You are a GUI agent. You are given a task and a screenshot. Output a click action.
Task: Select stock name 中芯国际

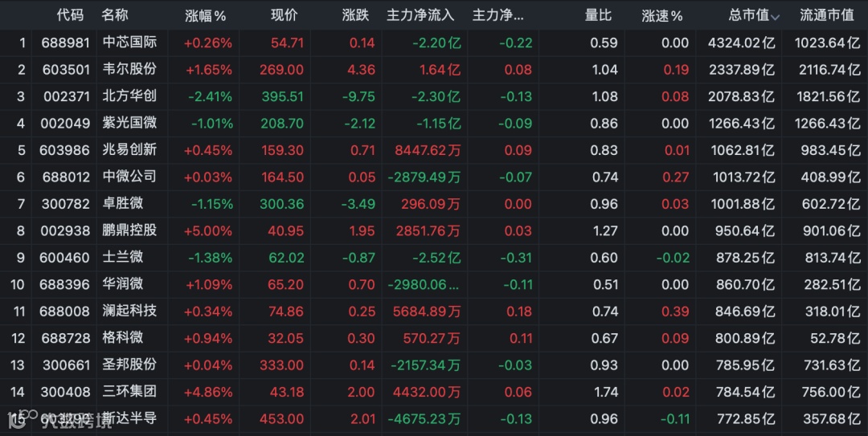[129, 43]
